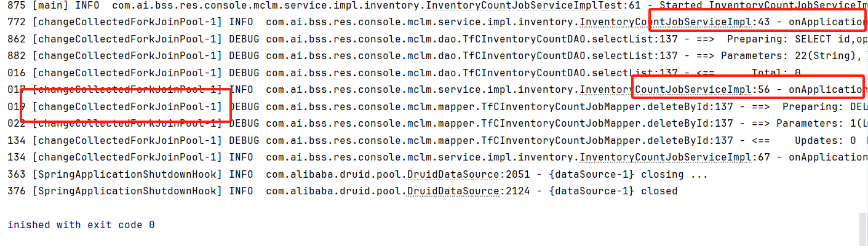
Task: Click the SpringApplicationShutdownHook label on line 363
Action: (127, 174)
